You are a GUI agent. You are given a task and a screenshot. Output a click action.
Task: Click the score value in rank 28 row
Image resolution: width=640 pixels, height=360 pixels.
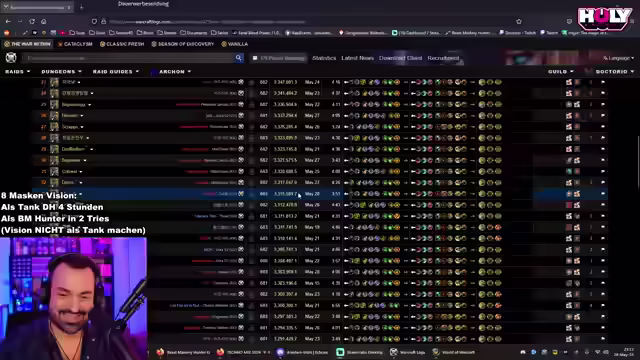pos(285,138)
